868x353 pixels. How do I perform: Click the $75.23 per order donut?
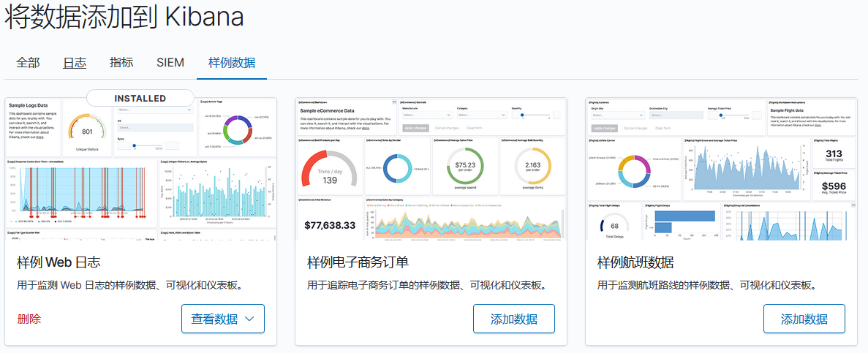tap(465, 166)
